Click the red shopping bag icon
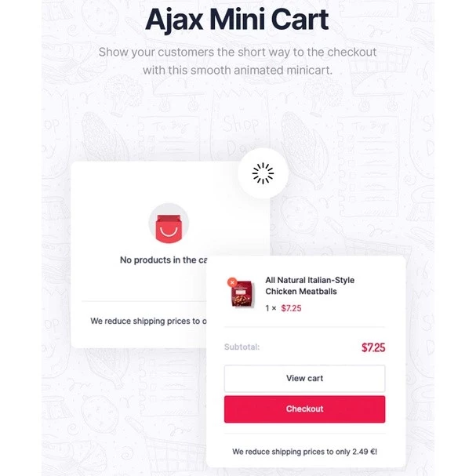 pyautogui.click(x=169, y=227)
